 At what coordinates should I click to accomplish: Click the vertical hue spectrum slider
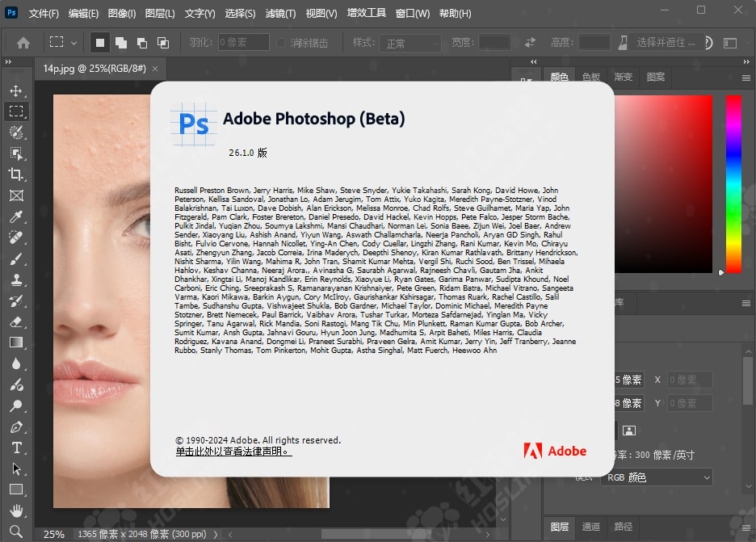pyautogui.click(x=733, y=184)
